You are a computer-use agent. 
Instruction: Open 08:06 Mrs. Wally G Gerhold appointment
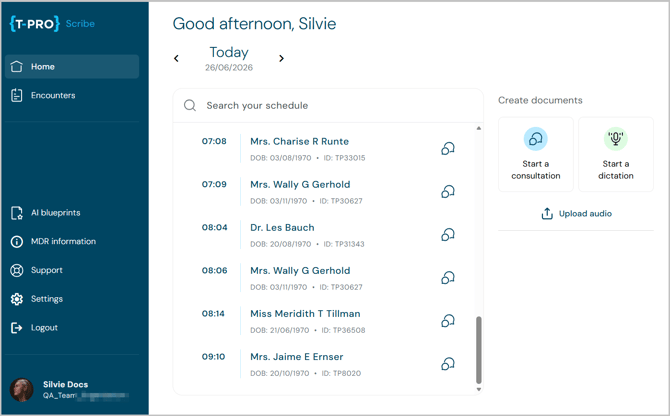[300, 271]
